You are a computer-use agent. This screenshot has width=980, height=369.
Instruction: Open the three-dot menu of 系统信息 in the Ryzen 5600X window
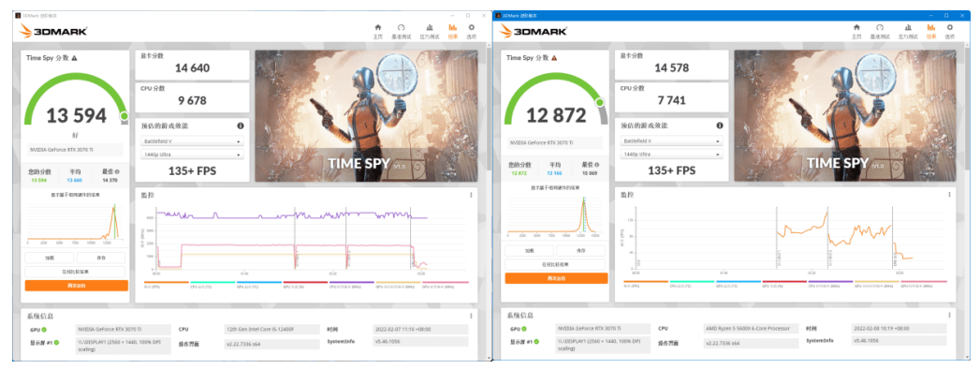[x=949, y=316]
